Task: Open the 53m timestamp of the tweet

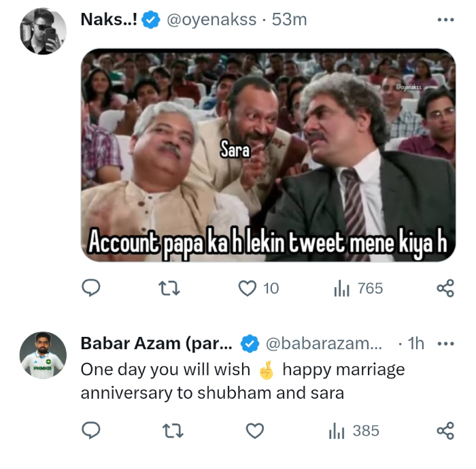Action: [x=290, y=20]
